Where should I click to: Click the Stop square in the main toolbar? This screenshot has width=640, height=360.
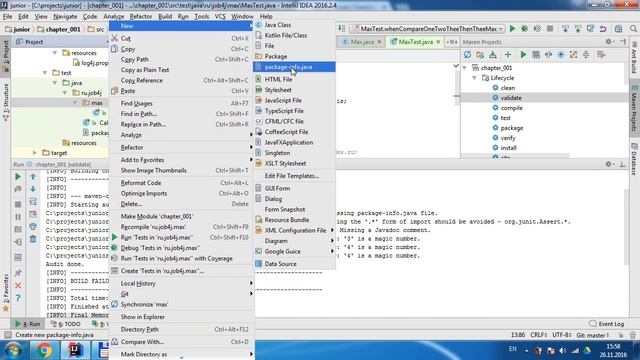(550, 29)
